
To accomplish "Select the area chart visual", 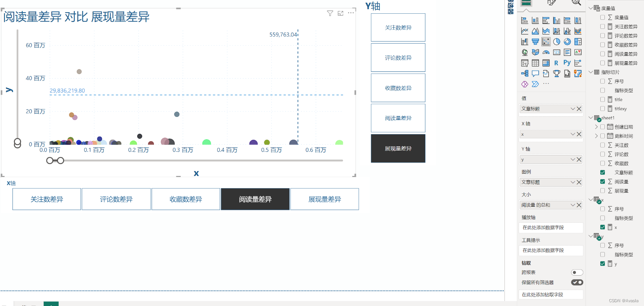I will 535,31.
